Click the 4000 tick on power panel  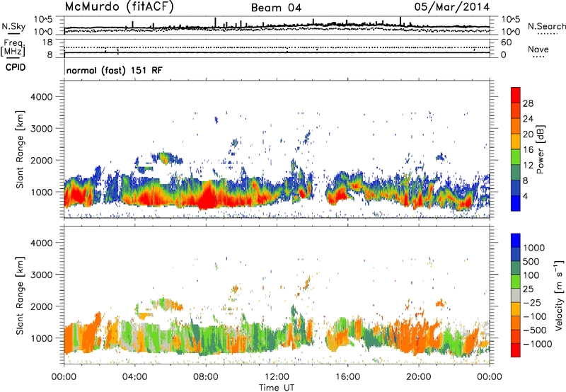(x=42, y=97)
